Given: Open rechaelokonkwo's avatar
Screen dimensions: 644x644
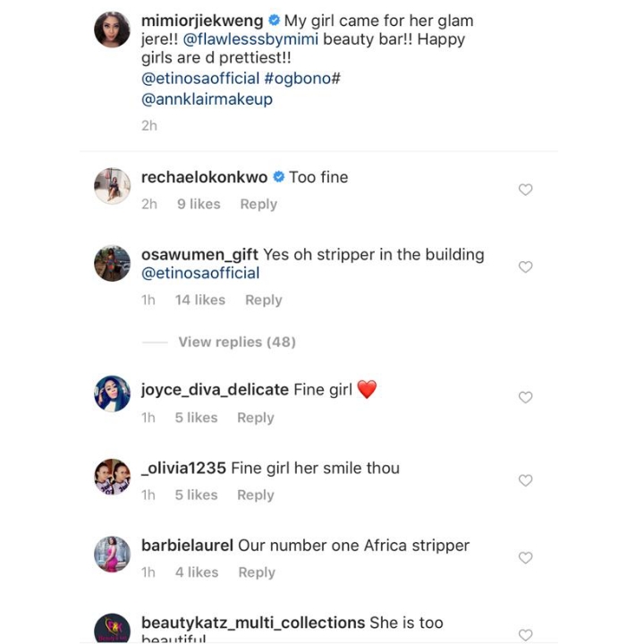Looking at the screenshot, I should tap(113, 186).
